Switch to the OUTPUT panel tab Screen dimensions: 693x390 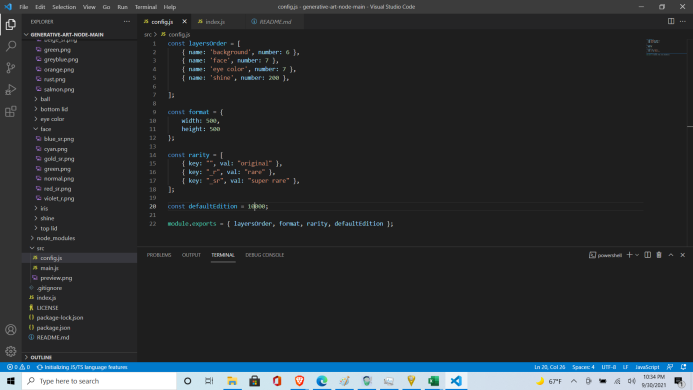191,255
